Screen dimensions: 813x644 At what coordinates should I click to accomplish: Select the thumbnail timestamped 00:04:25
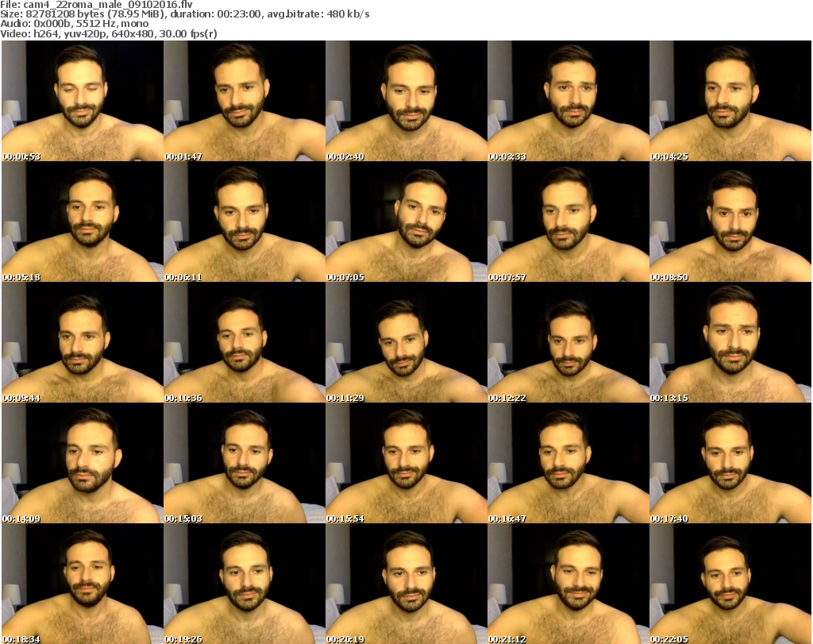730,101
